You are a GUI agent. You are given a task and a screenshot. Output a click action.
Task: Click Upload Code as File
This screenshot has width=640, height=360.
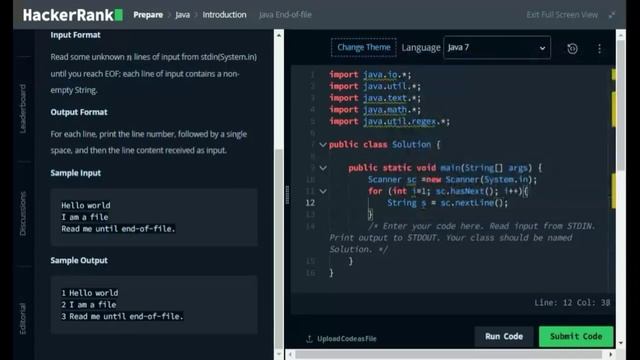tap(347, 339)
